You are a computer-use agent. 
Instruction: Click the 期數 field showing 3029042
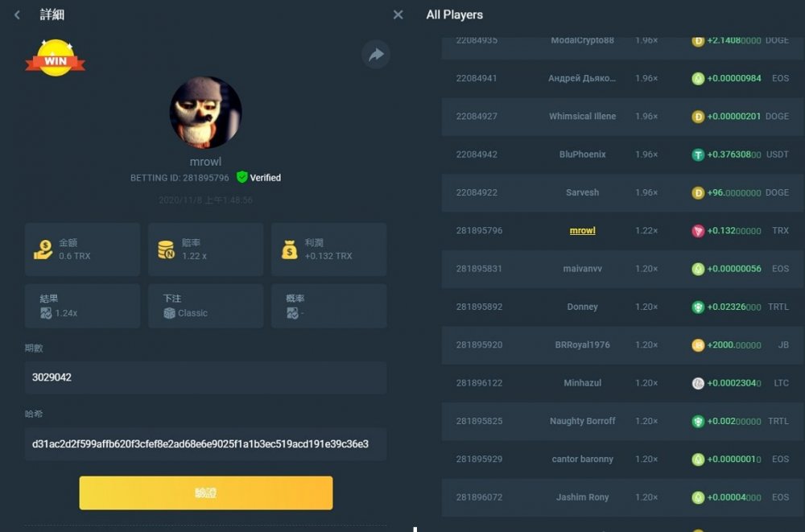[205, 377]
